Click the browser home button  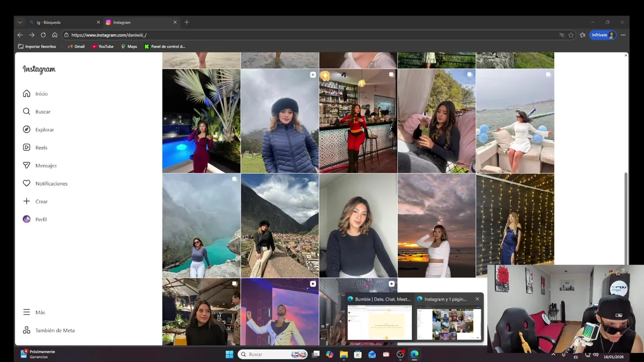(x=55, y=35)
